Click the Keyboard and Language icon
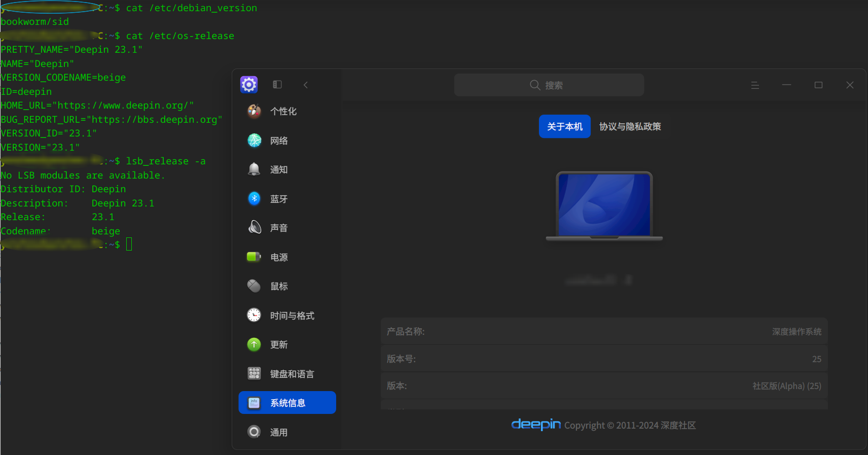The image size is (868, 455). (254, 373)
